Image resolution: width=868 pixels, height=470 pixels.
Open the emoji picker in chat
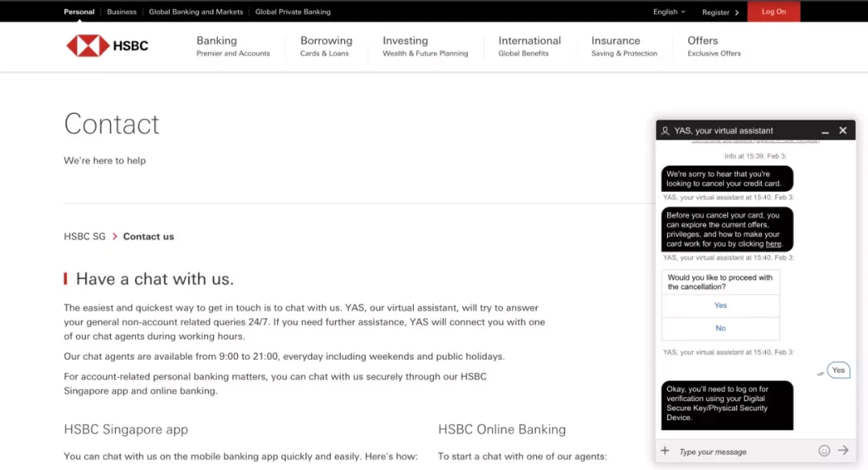pyautogui.click(x=825, y=451)
